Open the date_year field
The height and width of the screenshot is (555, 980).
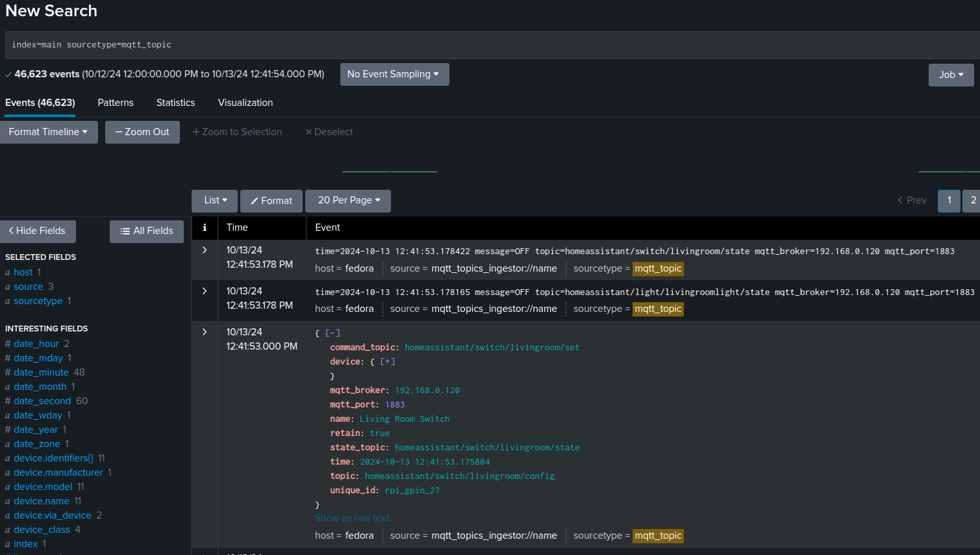click(x=36, y=430)
